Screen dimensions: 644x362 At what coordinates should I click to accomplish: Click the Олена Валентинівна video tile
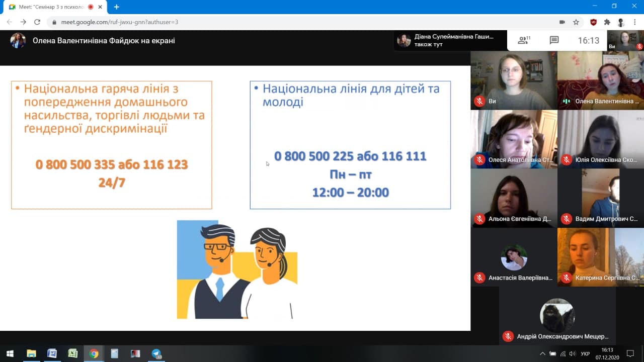point(600,79)
